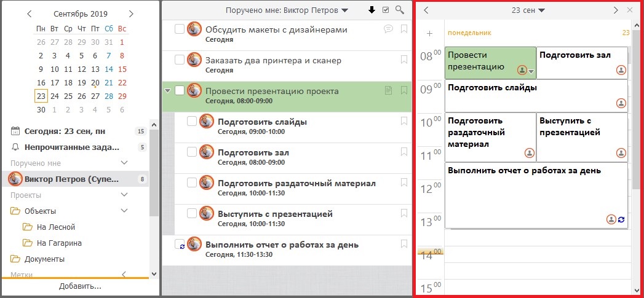Open task search magnifier icon
This screenshot has height=298, width=644.
point(400,10)
